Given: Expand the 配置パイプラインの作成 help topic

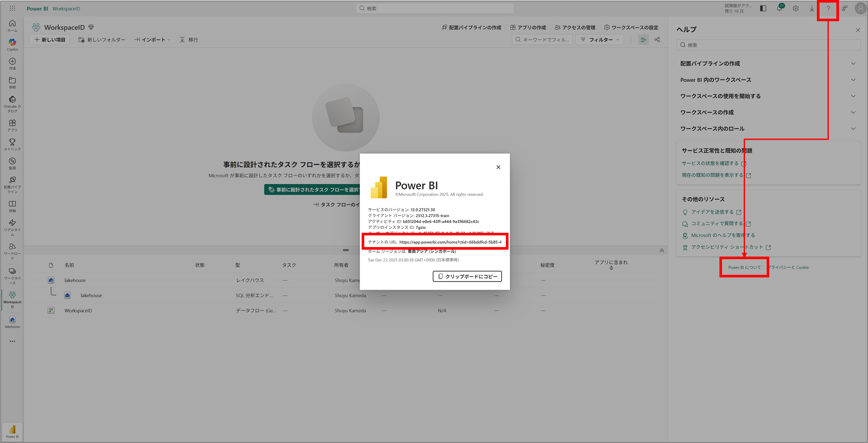Looking at the screenshot, I should (768, 63).
